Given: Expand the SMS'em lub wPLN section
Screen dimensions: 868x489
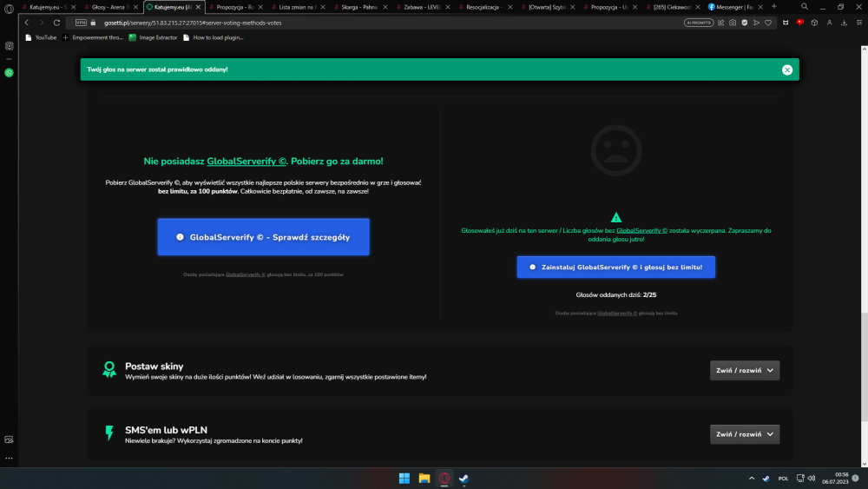Looking at the screenshot, I should pyautogui.click(x=745, y=434).
